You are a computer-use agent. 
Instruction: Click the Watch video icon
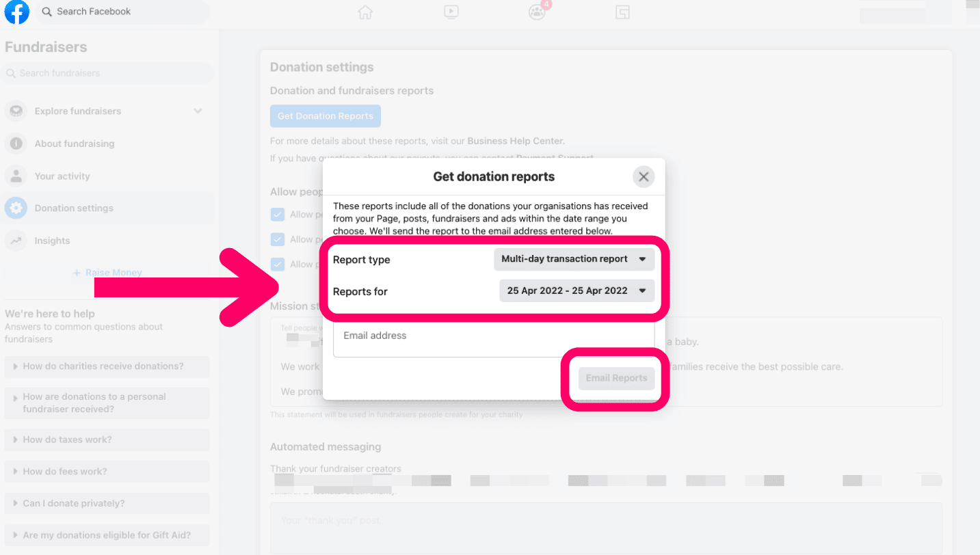click(451, 12)
